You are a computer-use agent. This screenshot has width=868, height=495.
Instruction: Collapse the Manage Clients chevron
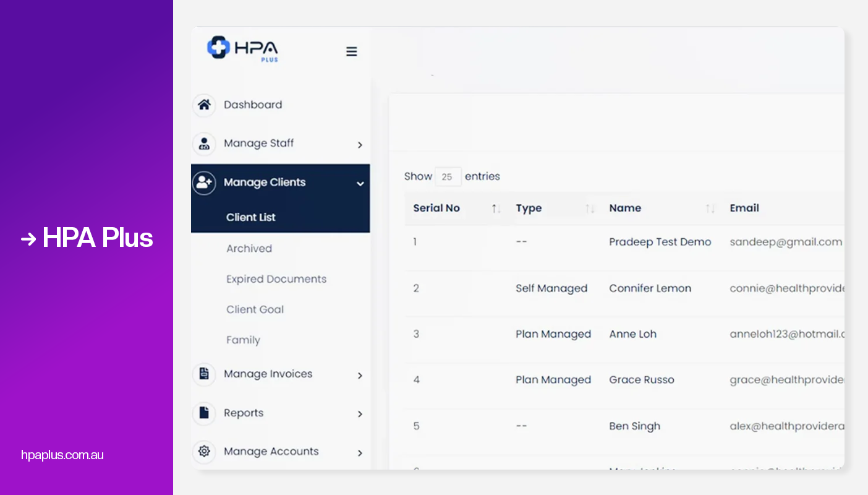click(x=360, y=184)
